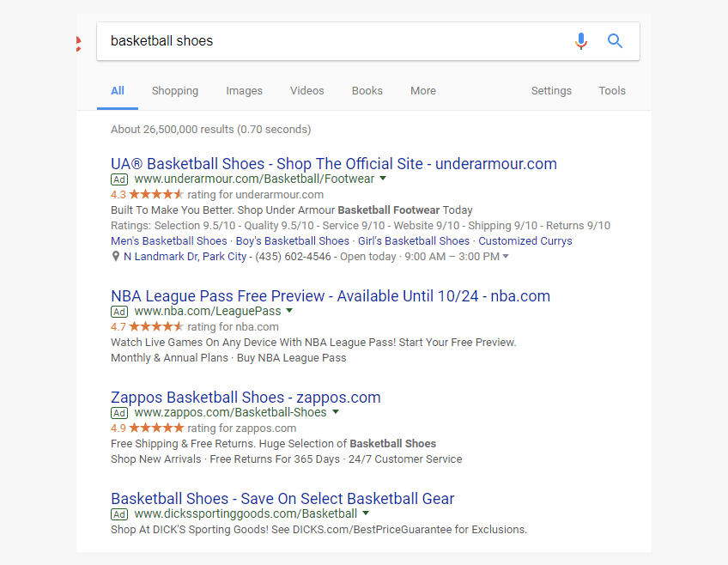Click the Ad badge next to dickssportinggoods.com URL
Screen dimensions: 728x565
(x=119, y=514)
